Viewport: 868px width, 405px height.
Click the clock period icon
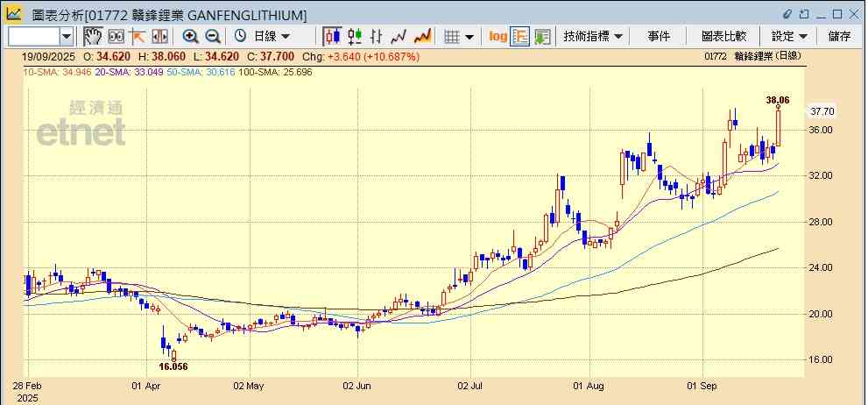click(240, 37)
